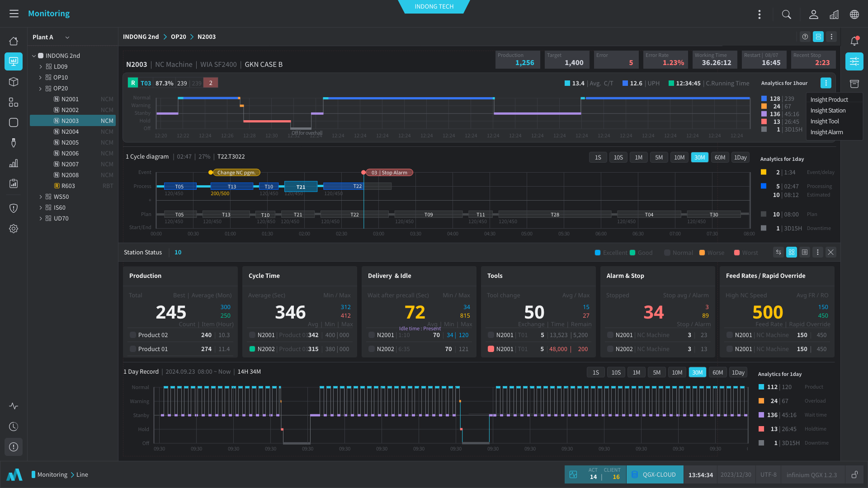Select 60M interval in cycle diagram
The height and width of the screenshot is (488, 868).
coord(720,157)
